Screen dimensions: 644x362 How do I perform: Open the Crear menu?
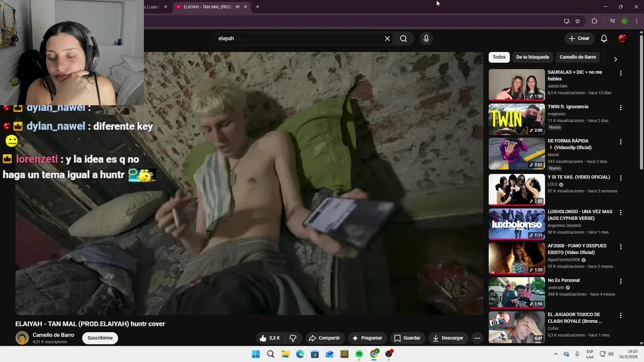click(x=579, y=38)
